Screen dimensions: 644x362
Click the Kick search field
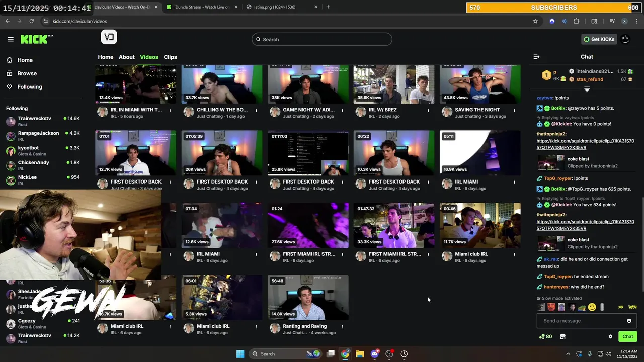(x=322, y=39)
